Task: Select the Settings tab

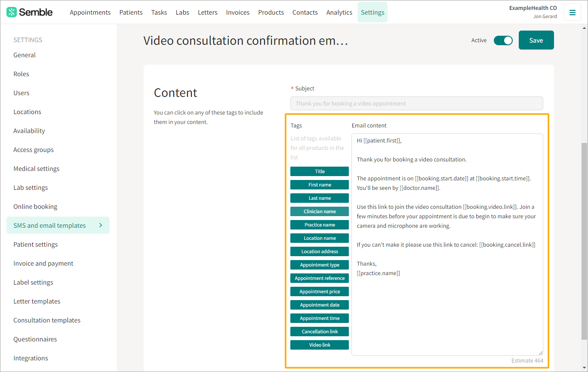Action: (373, 12)
